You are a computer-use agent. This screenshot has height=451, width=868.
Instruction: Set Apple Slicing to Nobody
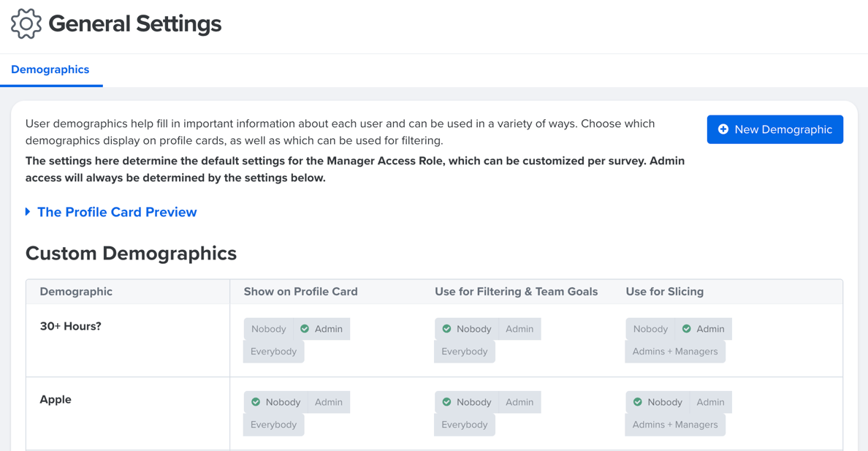tap(658, 402)
